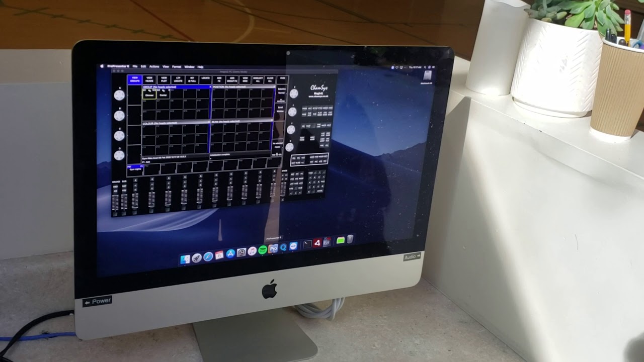Open the Trash in the Dock

point(350,239)
